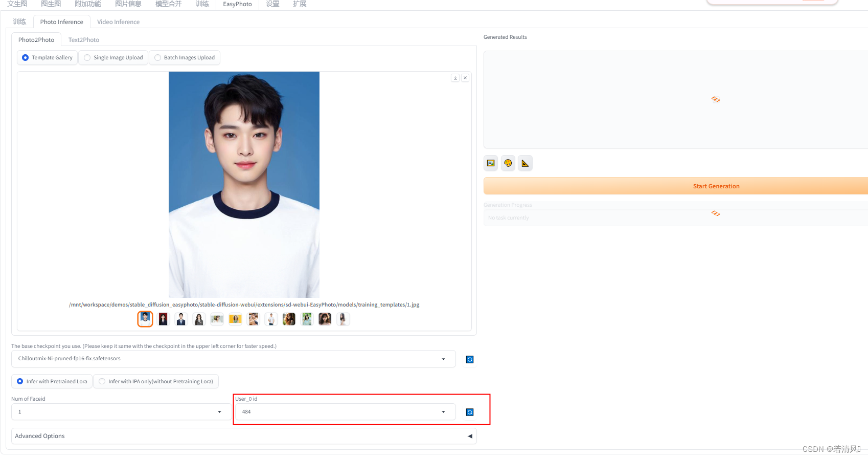
Task: Select the Batch Images Upload option
Action: pos(185,58)
